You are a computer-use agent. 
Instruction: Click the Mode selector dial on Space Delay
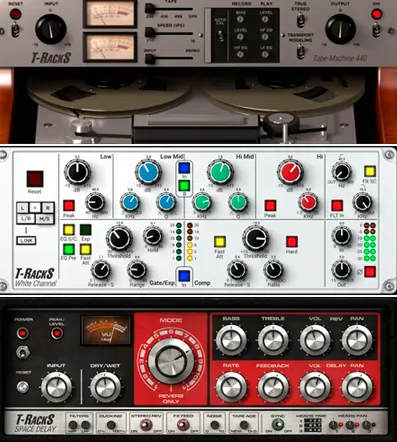click(x=171, y=361)
